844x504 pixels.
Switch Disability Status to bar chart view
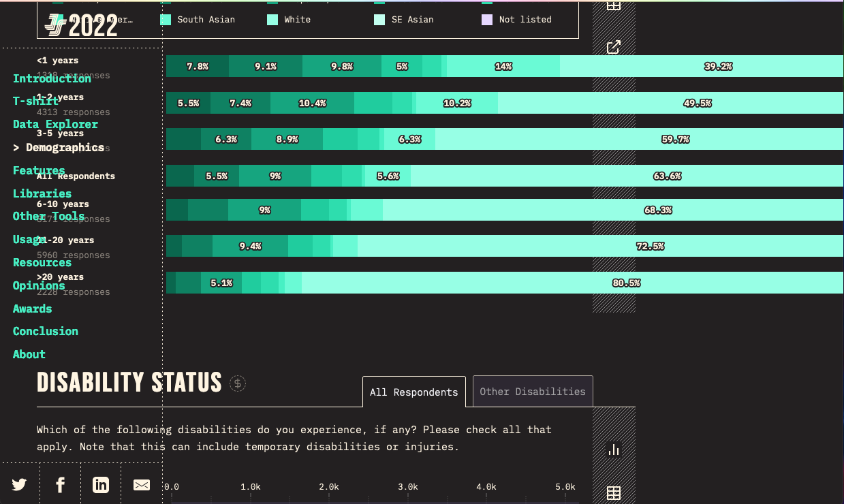pyautogui.click(x=614, y=450)
